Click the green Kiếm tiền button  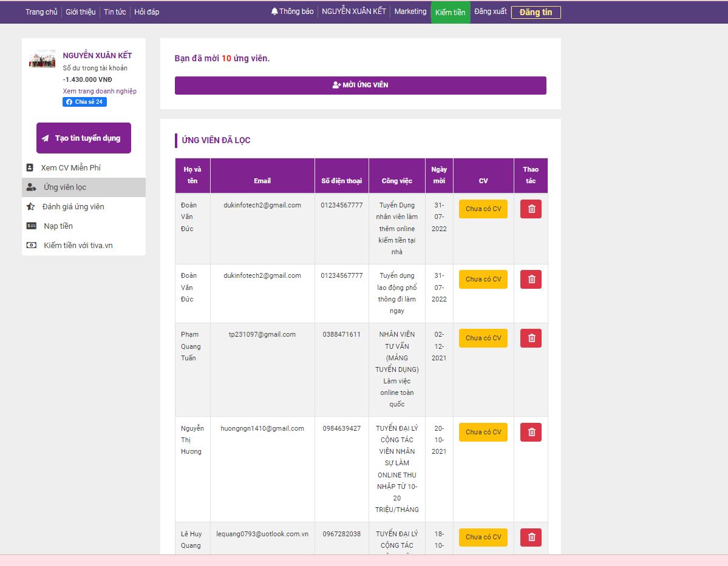(450, 12)
